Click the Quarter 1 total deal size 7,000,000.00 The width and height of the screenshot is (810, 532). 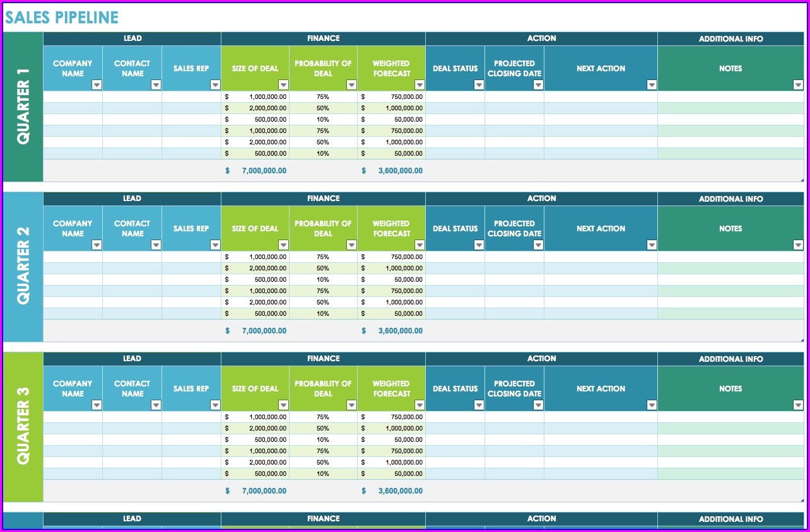[x=264, y=171]
